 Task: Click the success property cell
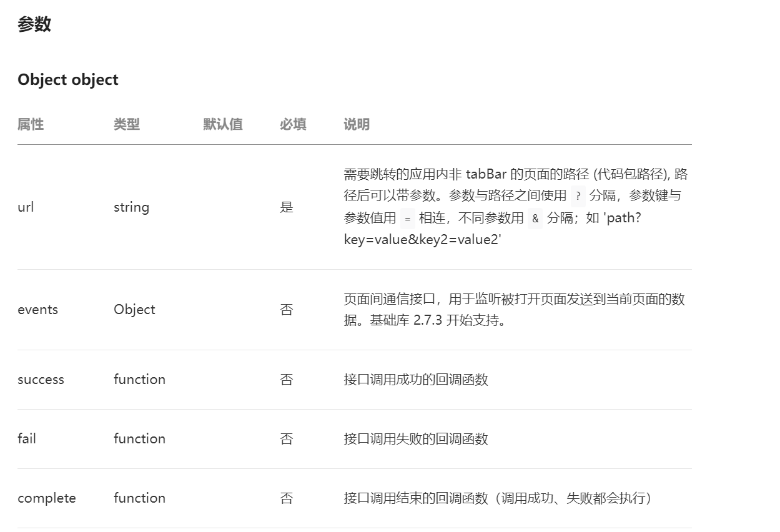tap(41, 380)
